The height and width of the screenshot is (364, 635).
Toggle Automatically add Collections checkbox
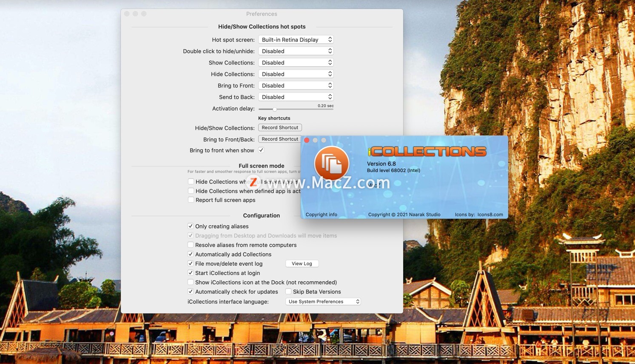tap(191, 254)
